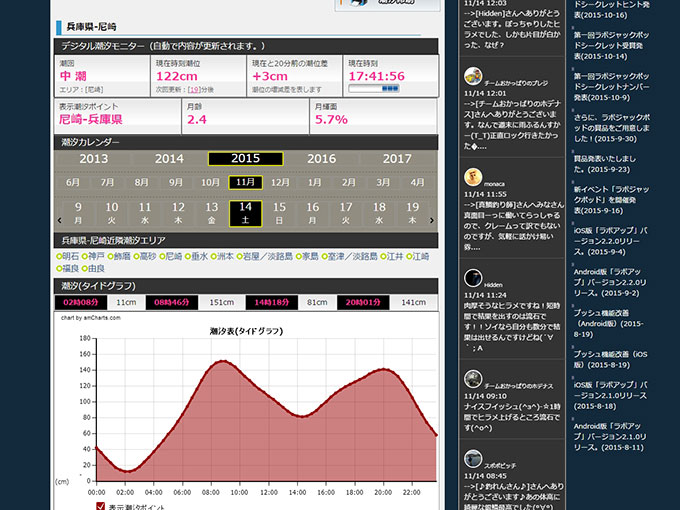Pick day 13 (金) in calendar
The width and height of the screenshot is (680, 510).
212,212
